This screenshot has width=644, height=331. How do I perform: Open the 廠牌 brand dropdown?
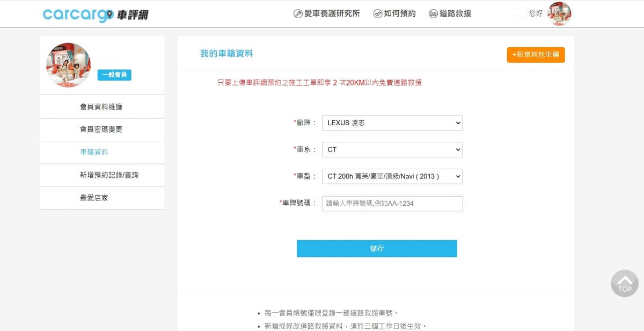[x=392, y=123]
